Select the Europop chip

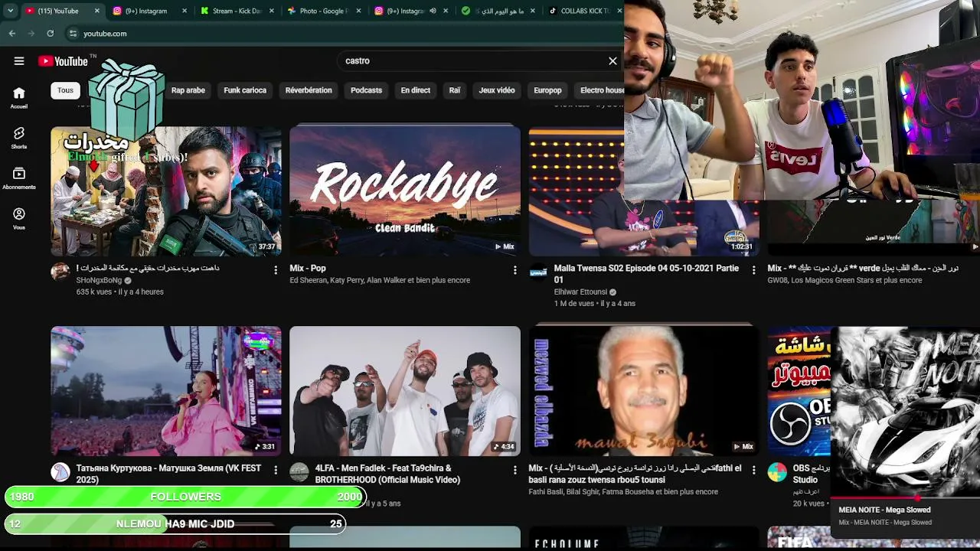547,90
